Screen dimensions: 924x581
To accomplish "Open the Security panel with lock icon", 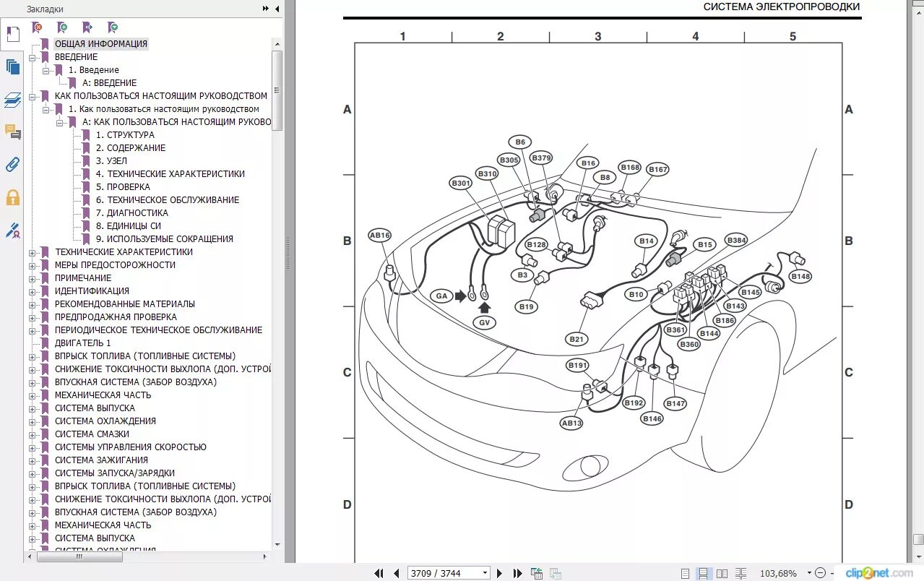I will (x=12, y=197).
